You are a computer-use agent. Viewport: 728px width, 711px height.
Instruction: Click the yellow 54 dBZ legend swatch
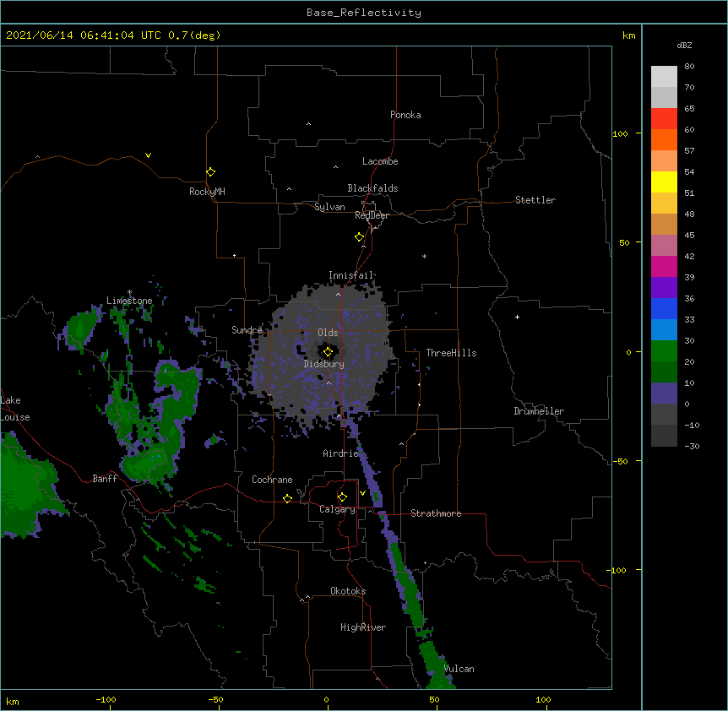pyautogui.click(x=664, y=182)
